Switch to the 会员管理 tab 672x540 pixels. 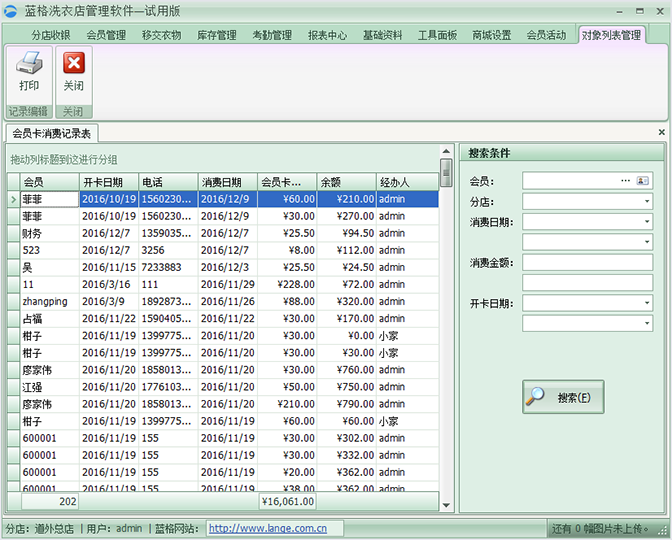pyautogui.click(x=106, y=35)
